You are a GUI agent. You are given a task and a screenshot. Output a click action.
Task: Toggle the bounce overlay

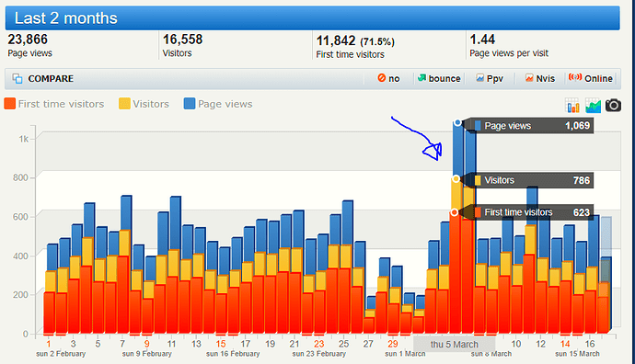[x=439, y=78]
